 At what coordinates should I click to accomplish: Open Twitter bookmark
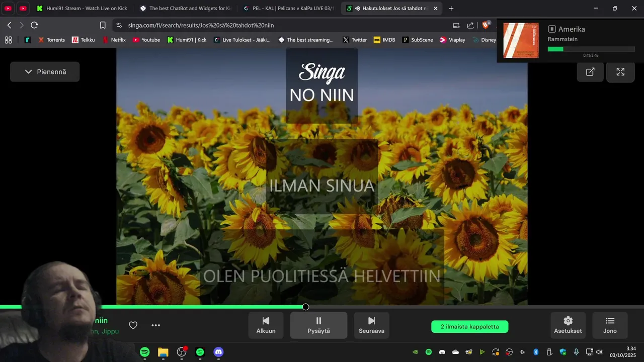pos(355,40)
